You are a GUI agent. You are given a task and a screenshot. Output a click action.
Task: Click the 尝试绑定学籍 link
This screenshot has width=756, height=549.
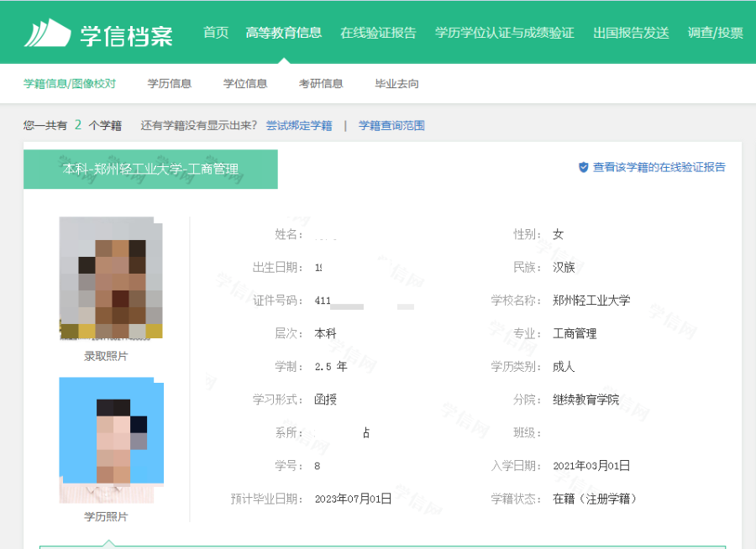(299, 126)
